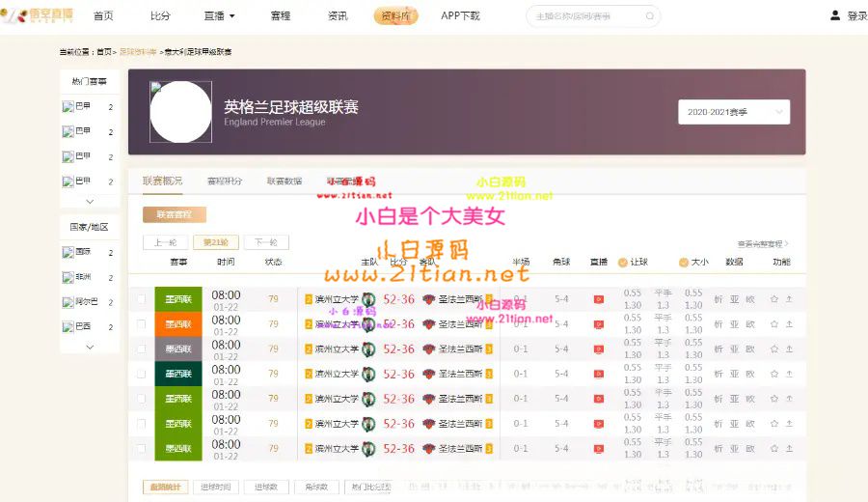Pin the orange-tag match with the up-arrow icon

click(789, 324)
